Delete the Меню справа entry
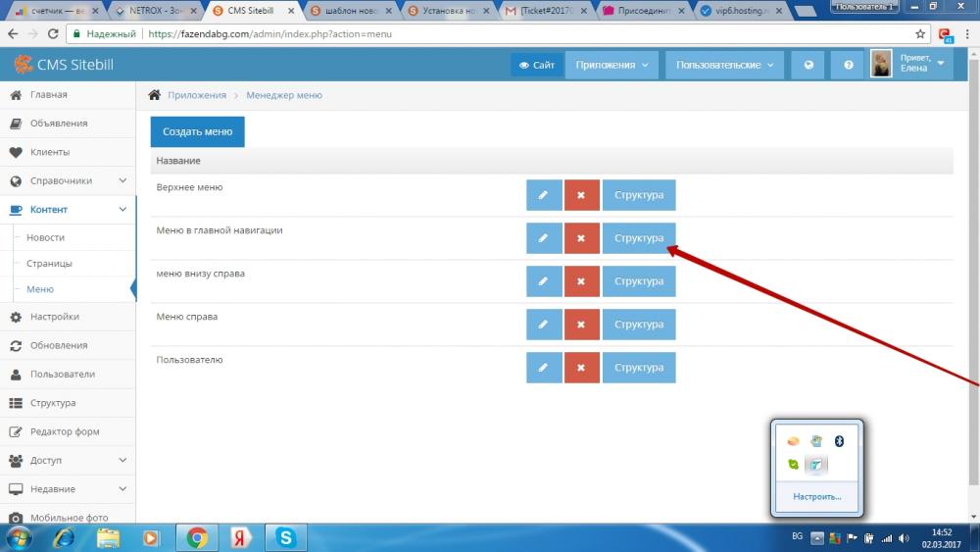This screenshot has height=552, width=980. (x=581, y=325)
